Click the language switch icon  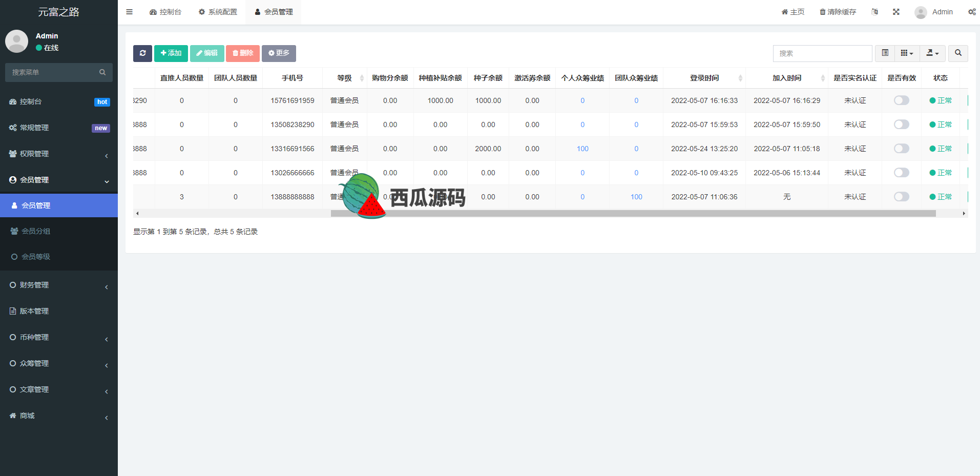click(874, 12)
